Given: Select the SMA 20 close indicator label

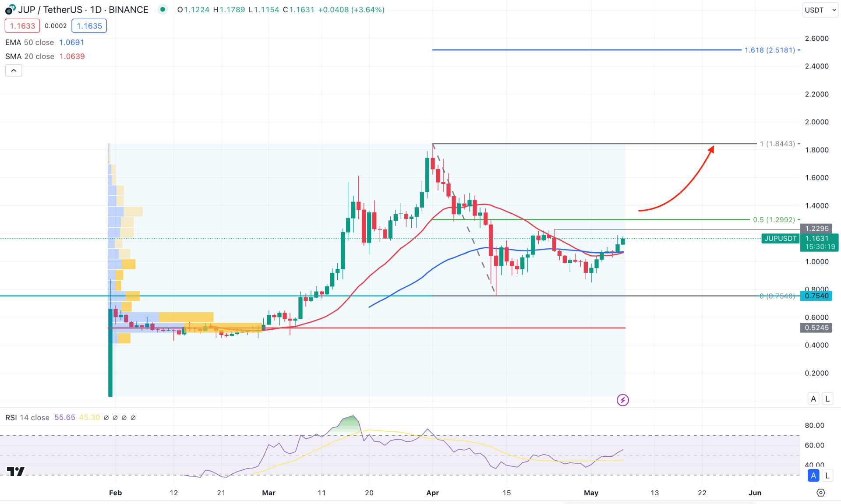Looking at the screenshot, I should [30, 56].
